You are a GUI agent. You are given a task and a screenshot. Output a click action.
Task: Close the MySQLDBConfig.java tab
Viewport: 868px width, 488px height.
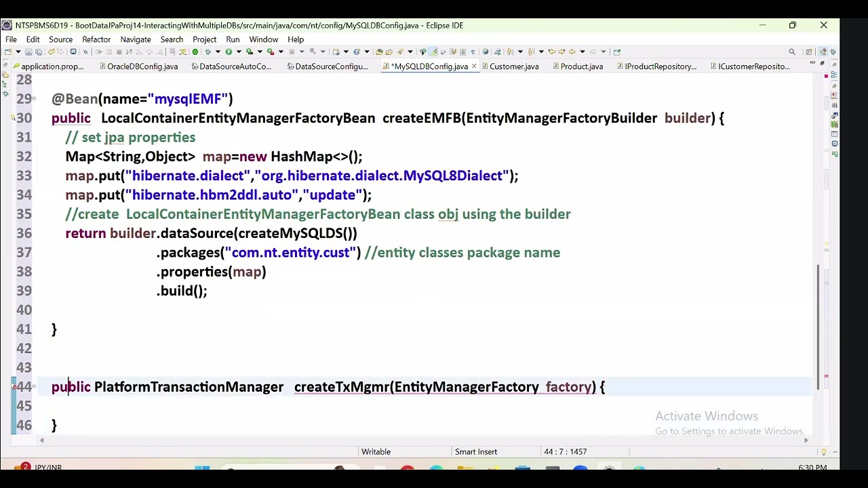click(x=474, y=66)
